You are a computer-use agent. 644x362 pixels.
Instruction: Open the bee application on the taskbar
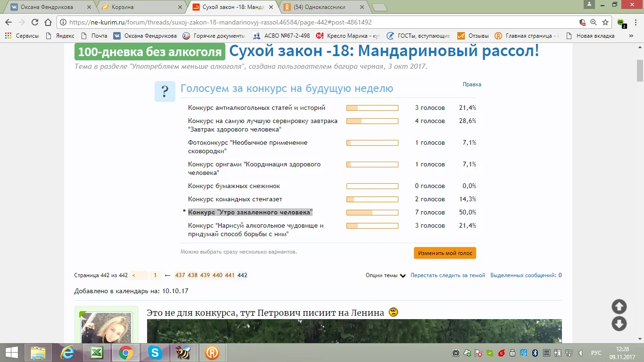(x=183, y=353)
